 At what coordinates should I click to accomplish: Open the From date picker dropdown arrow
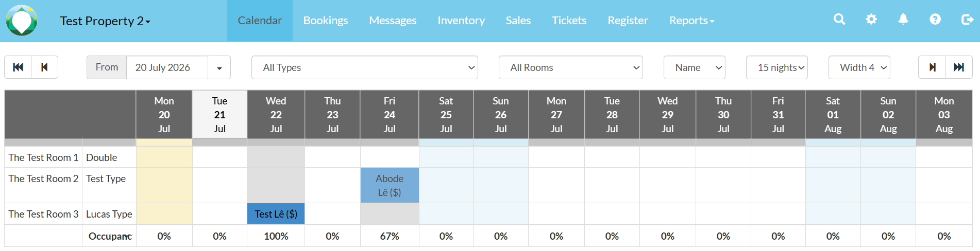click(x=219, y=67)
